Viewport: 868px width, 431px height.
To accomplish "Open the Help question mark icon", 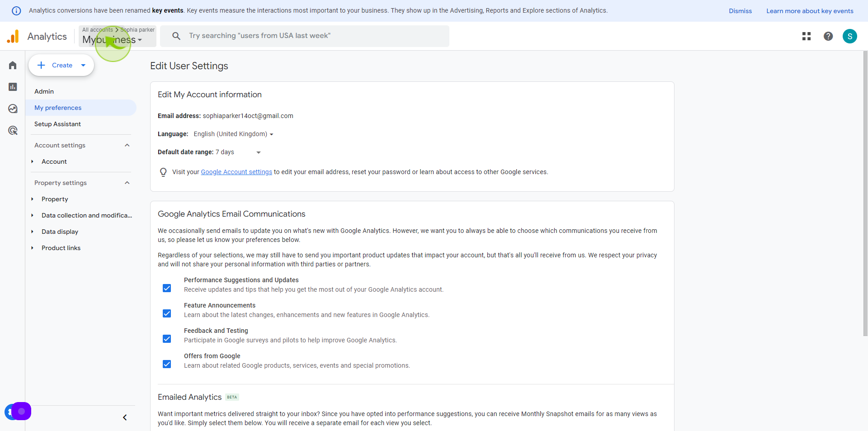I will click(x=828, y=36).
